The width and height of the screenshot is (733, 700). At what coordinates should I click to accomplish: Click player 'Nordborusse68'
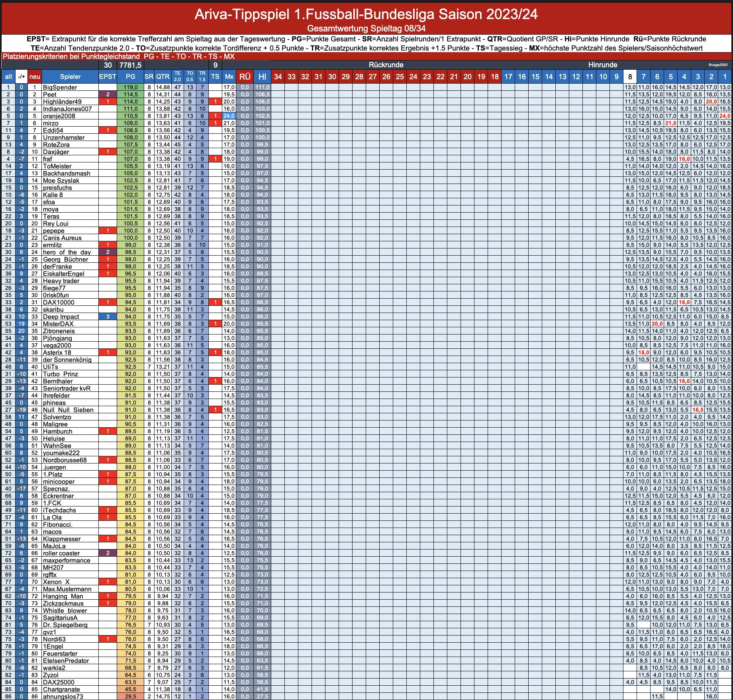pyautogui.click(x=65, y=460)
